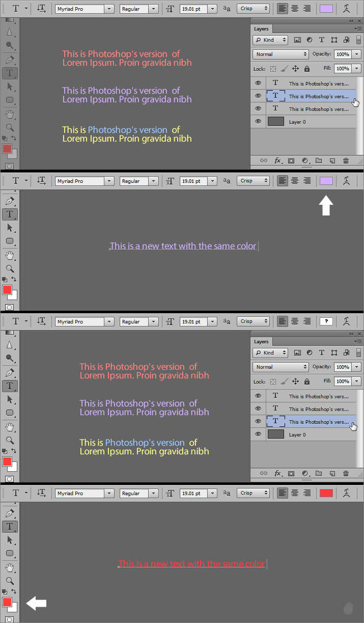The height and width of the screenshot is (623, 364).
Task: Hide Layer 0 in the topmost Layers panel
Action: pyautogui.click(x=258, y=121)
